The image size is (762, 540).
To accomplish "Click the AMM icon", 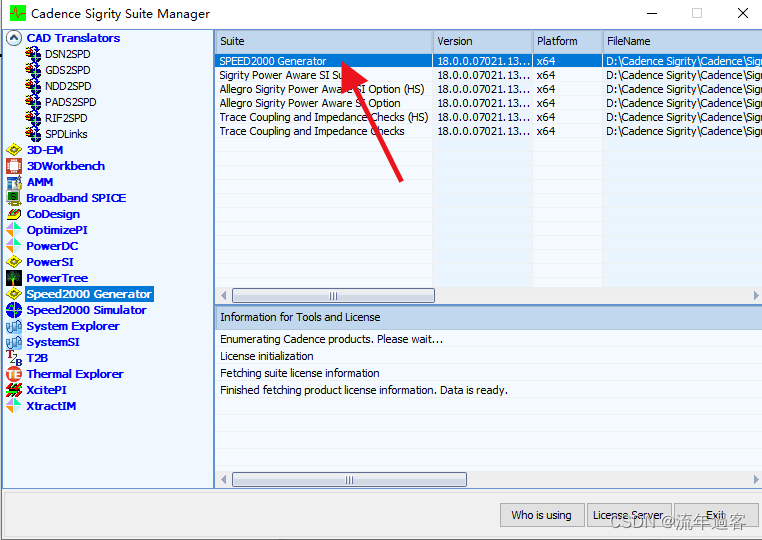I will (x=14, y=182).
